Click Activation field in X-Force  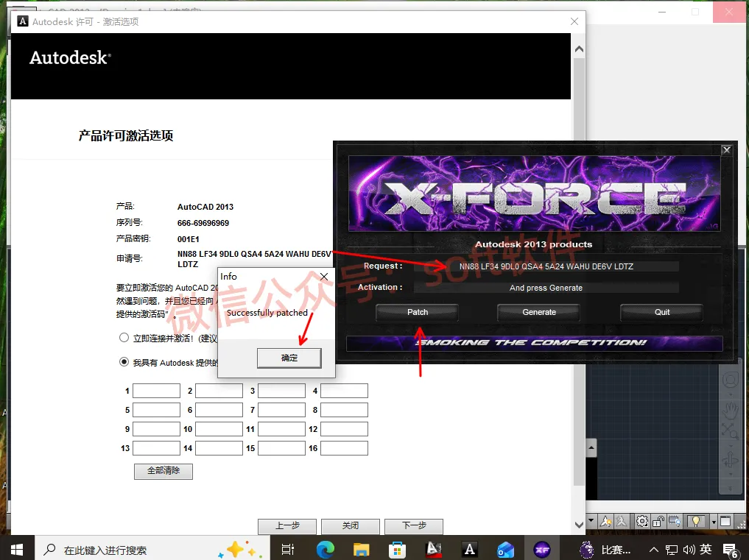(x=546, y=288)
